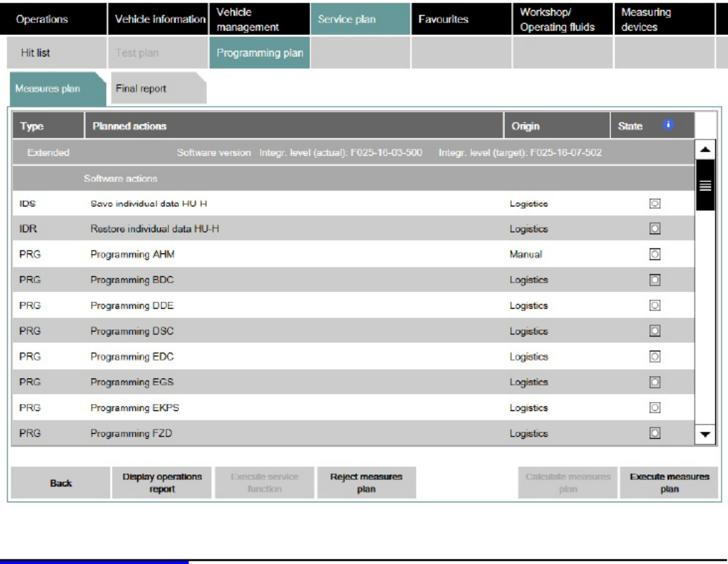Toggle state box for Programming DSC
Viewport: 728px width, 564px height.
(655, 331)
